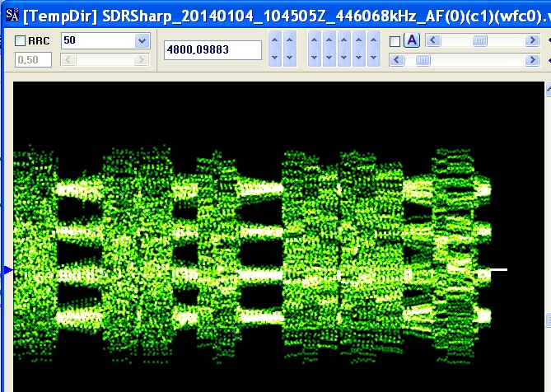Click the 4800,09883 baud rate field

[x=212, y=50]
